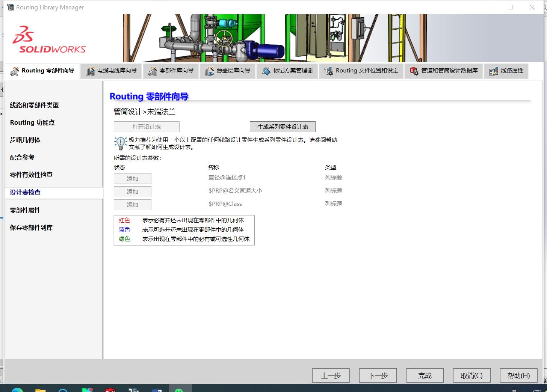Screen dimensions: 547x392
Task: Click the 蓝色 legend label
Action: pos(124,230)
